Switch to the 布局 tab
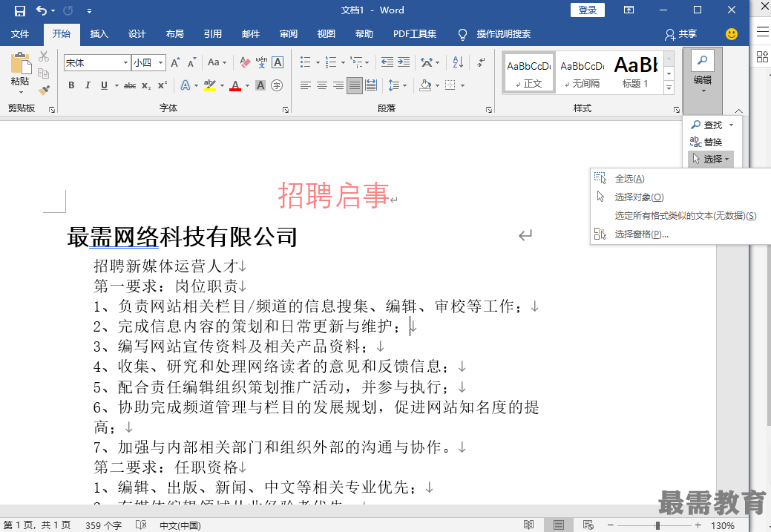 (174, 34)
